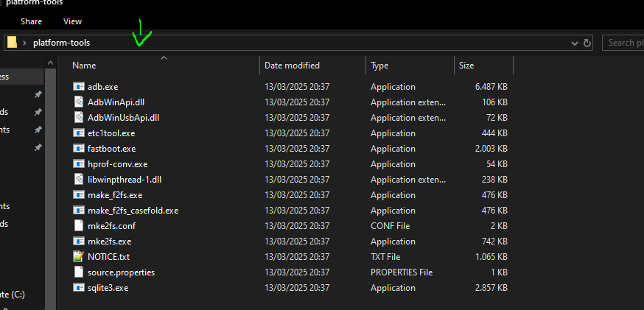Image resolution: width=644 pixels, height=310 pixels.
Task: Select the fastboot.exe application icon
Action: (78, 148)
